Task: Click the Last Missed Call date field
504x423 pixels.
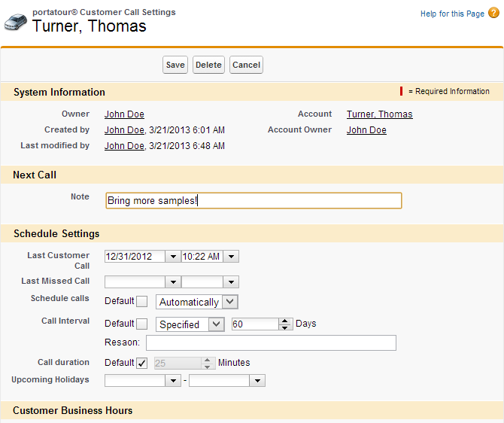Action: click(135, 281)
